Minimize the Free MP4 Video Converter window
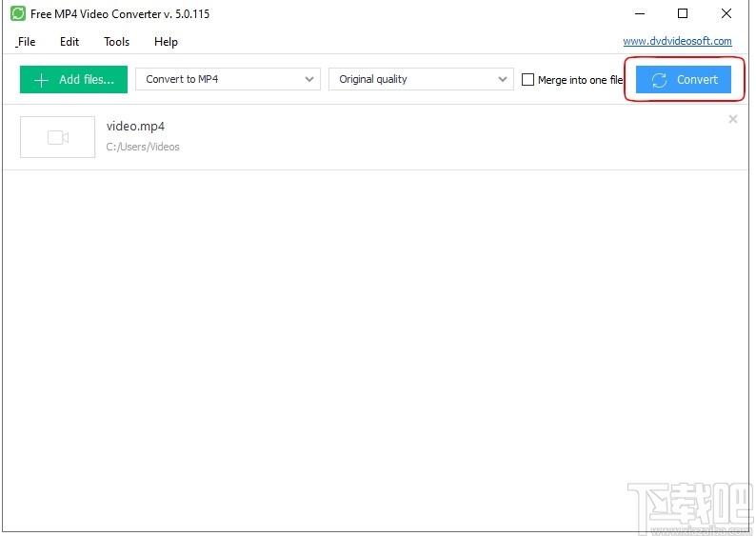Screen dimensions: 756x536 click(x=640, y=13)
